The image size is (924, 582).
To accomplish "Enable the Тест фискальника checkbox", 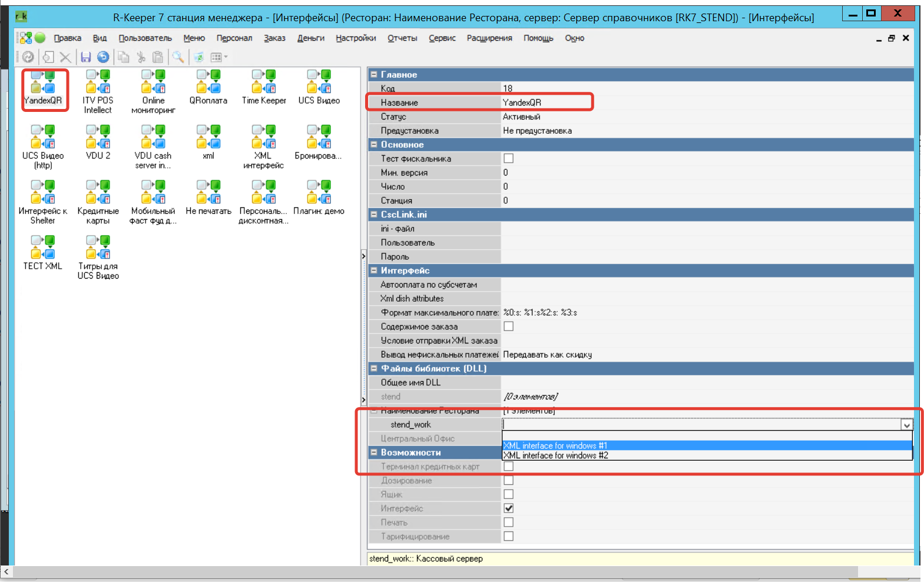I will click(x=508, y=158).
